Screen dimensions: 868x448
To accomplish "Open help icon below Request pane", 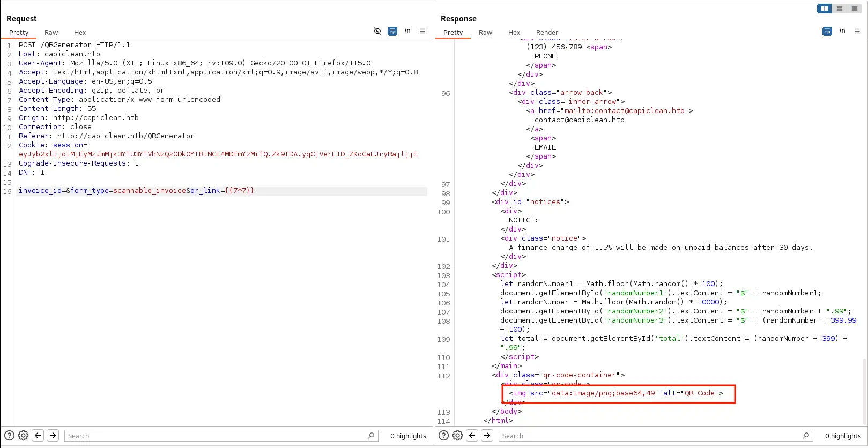I will click(x=9, y=436).
